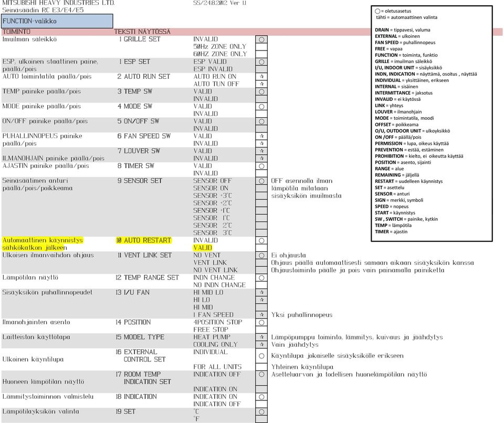
Task: Click the yellow highlighted VALID option
Action: coord(203,247)
